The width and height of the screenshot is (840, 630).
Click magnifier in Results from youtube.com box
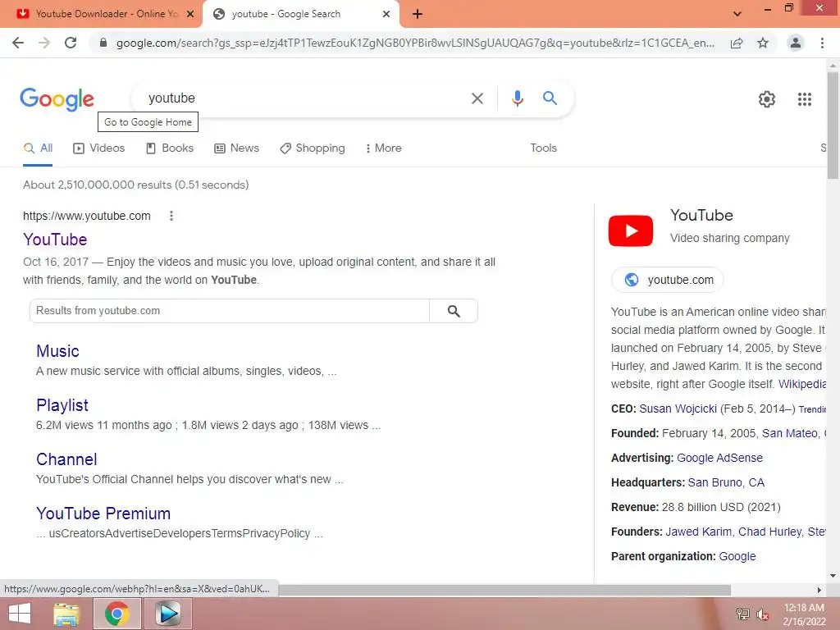453,311
